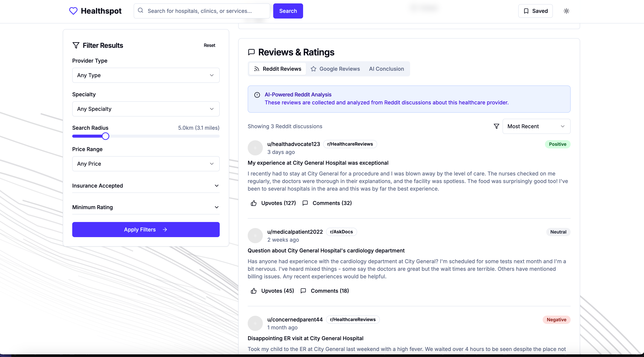Open the Saved bookmarks button

tap(535, 11)
